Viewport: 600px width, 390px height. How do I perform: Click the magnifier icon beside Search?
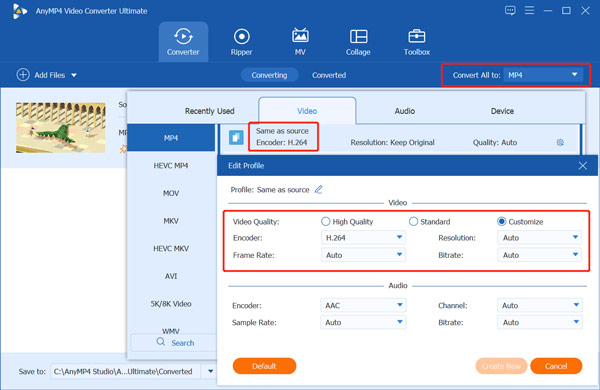point(161,342)
